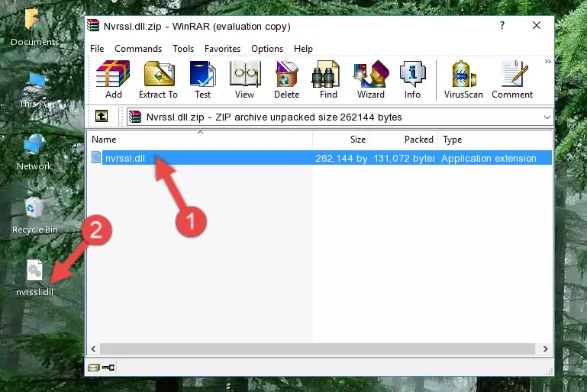
Task: Open the Help menu
Action: [x=303, y=49]
